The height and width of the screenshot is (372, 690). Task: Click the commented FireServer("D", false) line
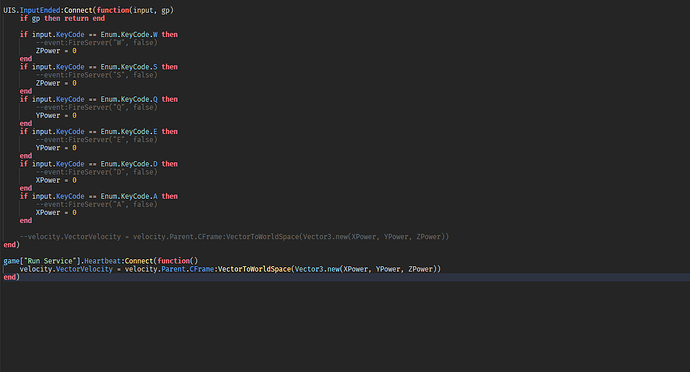96,172
